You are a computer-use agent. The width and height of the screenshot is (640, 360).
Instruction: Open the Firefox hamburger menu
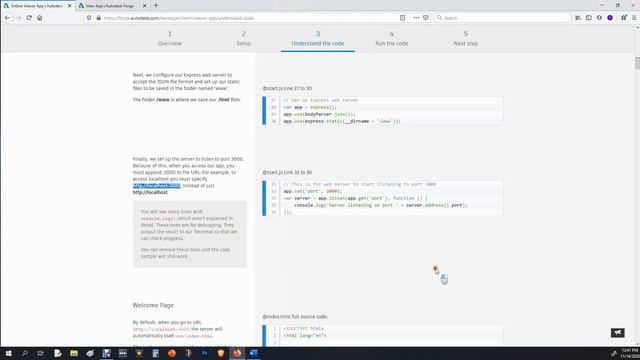(x=634, y=18)
